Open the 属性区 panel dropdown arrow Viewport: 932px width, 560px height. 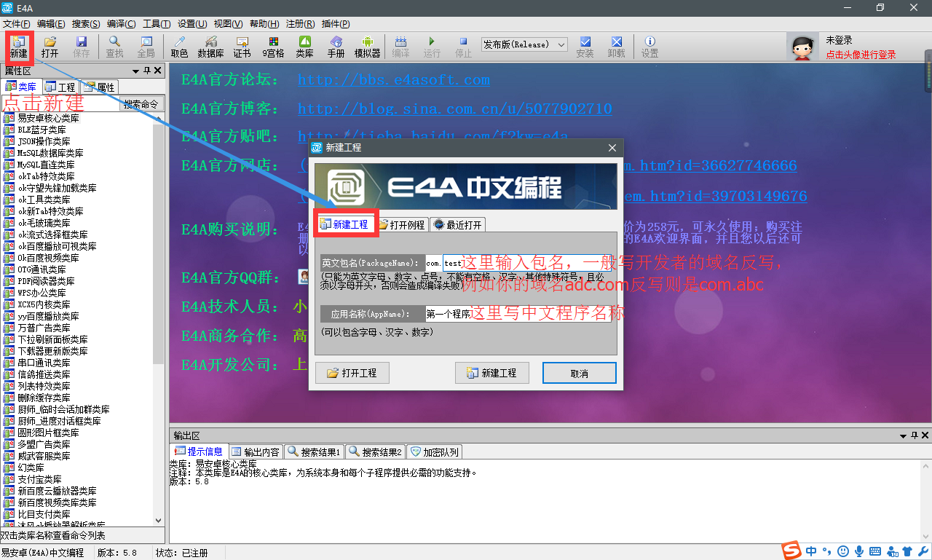click(135, 71)
